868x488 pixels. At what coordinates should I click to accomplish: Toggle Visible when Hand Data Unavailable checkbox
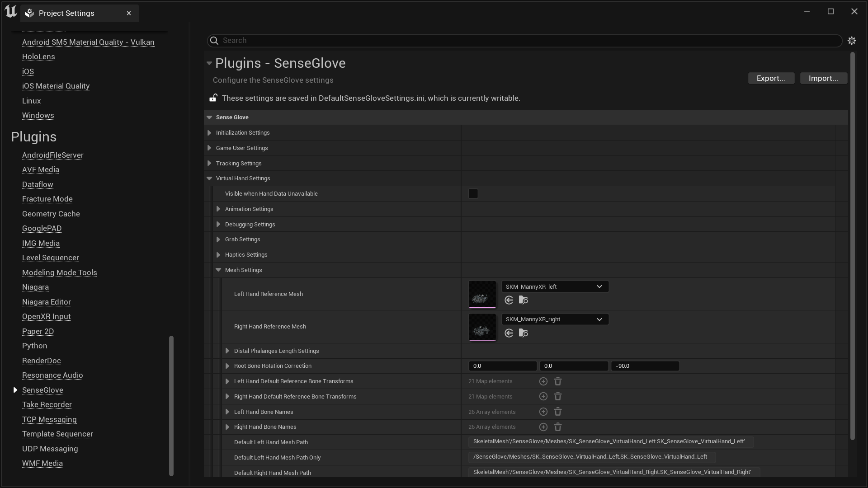(x=473, y=193)
